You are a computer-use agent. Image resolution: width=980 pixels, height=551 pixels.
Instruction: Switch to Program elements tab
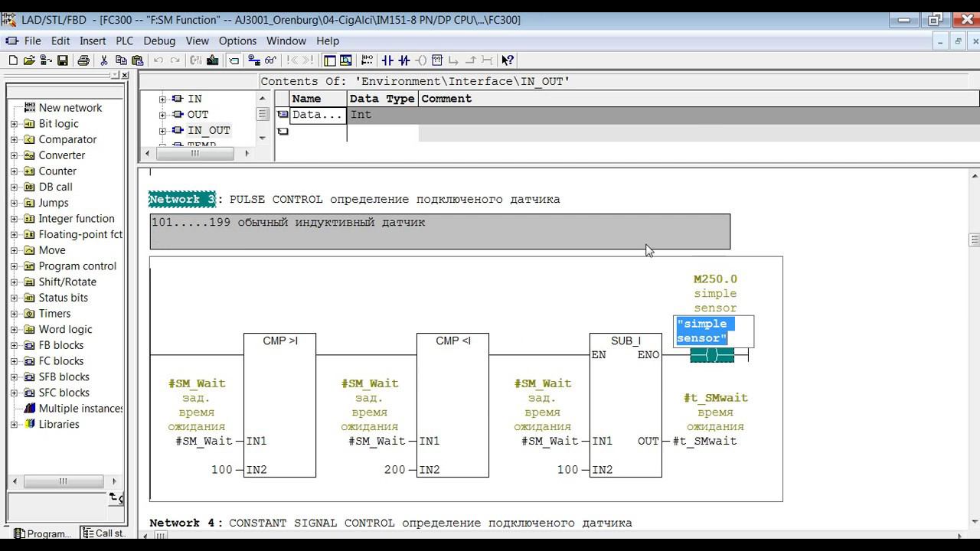pos(43,533)
